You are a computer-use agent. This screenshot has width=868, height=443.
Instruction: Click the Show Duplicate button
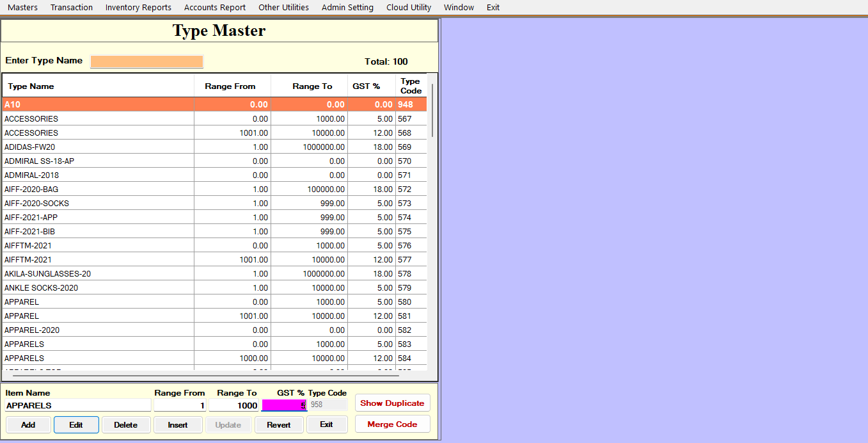pos(392,403)
